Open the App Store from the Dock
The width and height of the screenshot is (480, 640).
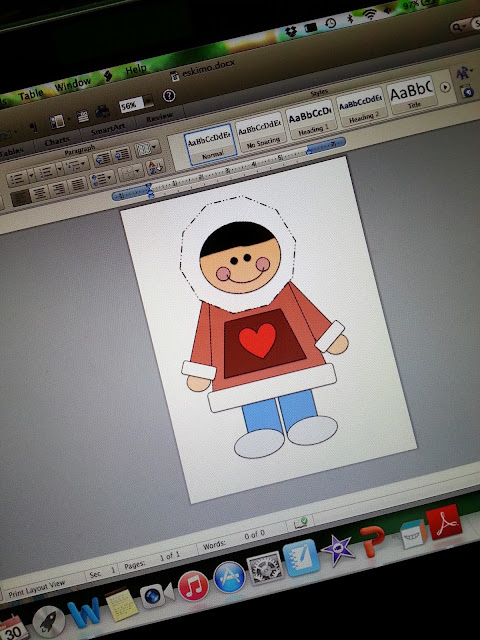pyautogui.click(x=229, y=577)
